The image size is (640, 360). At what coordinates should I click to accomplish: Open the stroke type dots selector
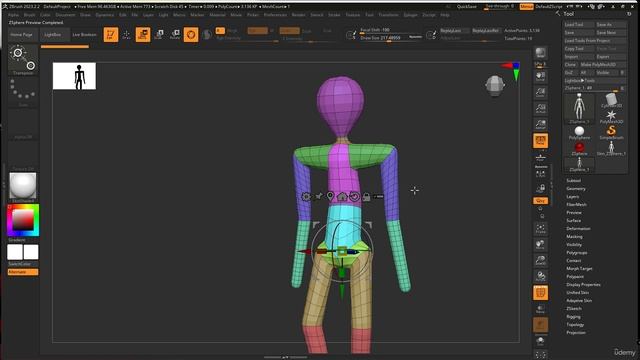click(23, 93)
